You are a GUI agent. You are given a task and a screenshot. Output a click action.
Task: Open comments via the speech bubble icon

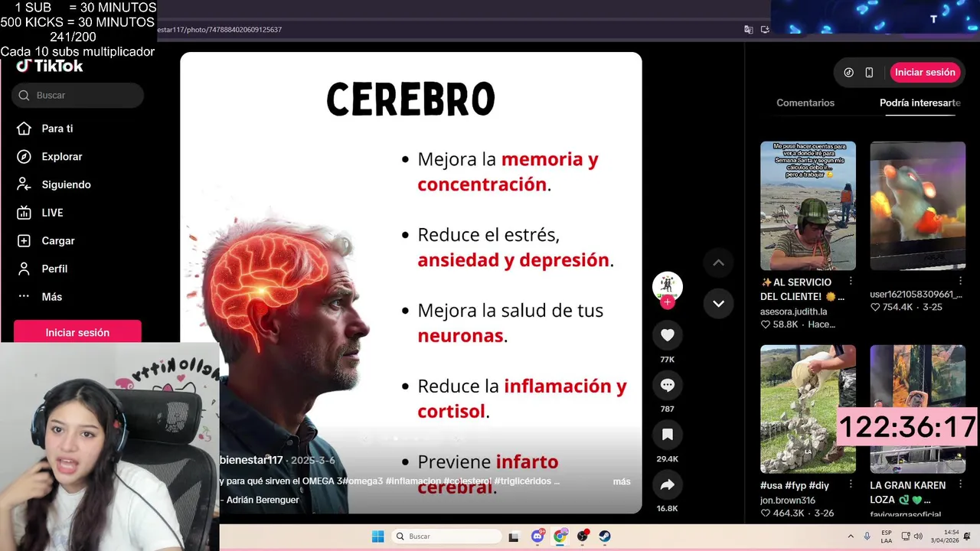pos(667,385)
